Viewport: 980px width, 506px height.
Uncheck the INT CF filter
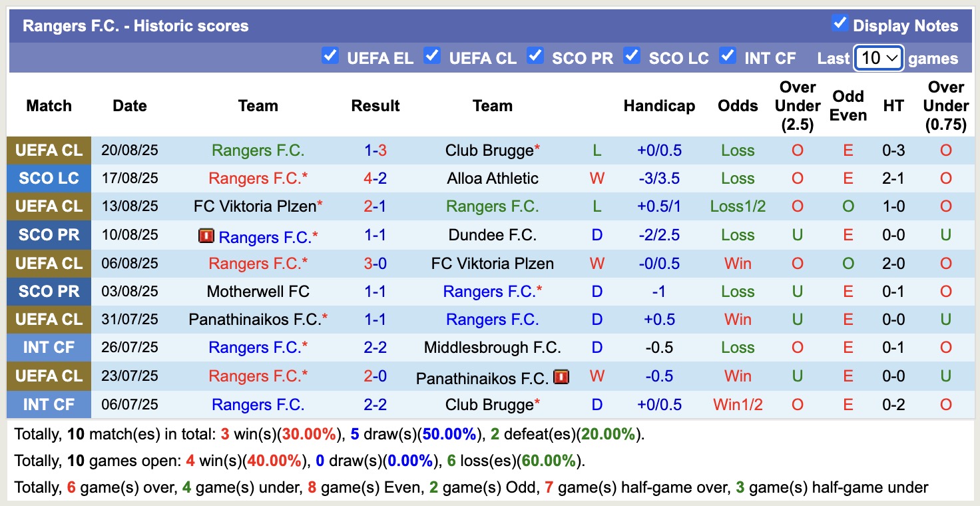728,57
